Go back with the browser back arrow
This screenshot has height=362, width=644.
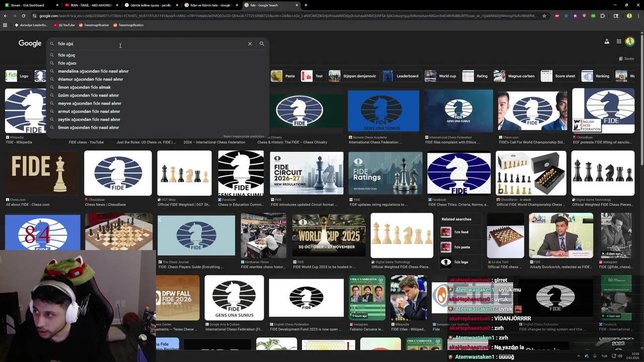pos(5,16)
